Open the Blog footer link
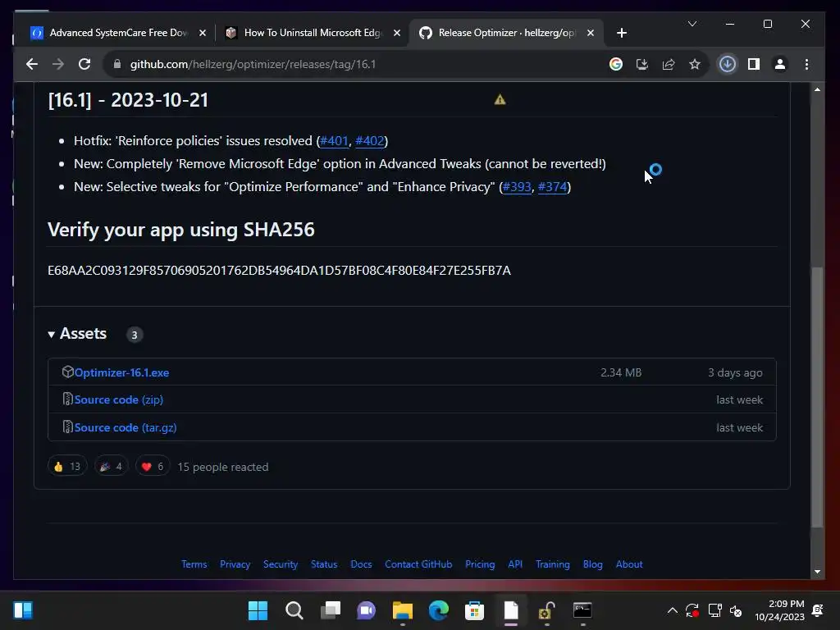Screen dimensions: 840x630 coord(592,564)
